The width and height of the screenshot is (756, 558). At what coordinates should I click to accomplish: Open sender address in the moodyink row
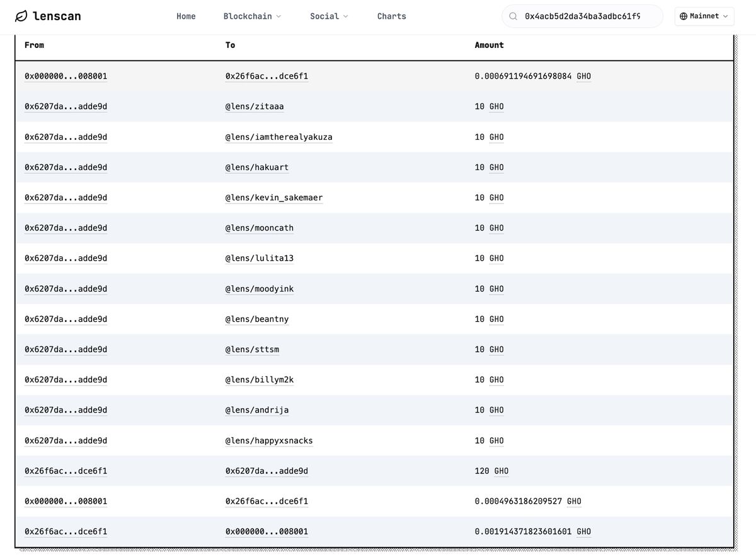pos(66,288)
